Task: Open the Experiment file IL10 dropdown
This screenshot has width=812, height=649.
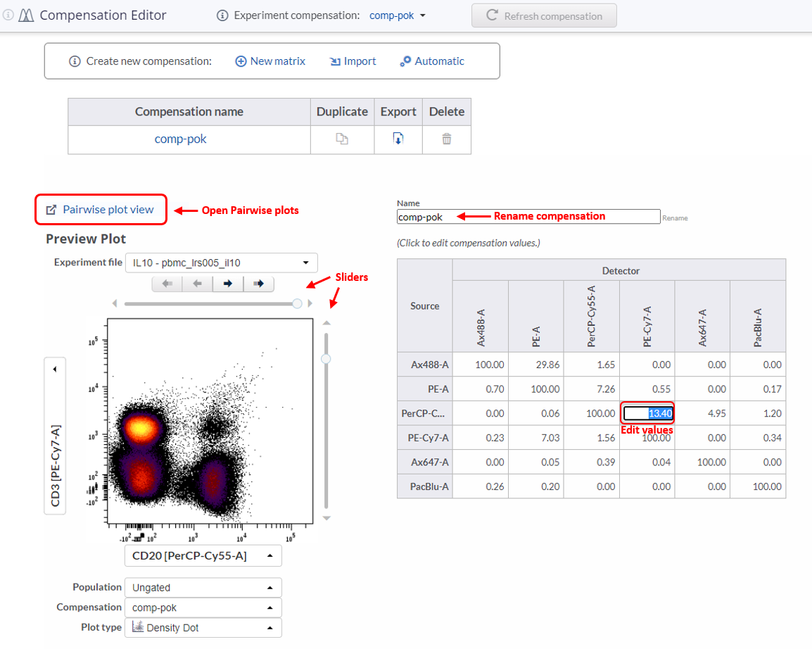Action: tap(221, 263)
